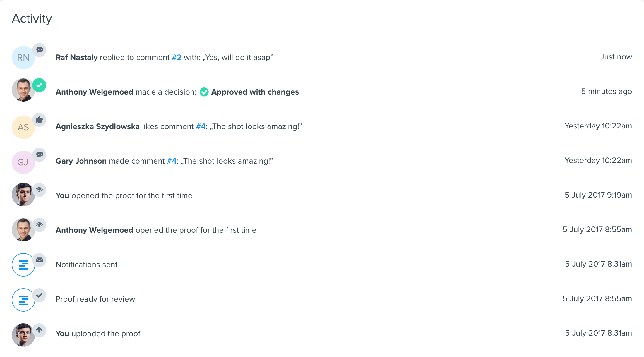Screen dimensions: 644x357
Task: Open comment #4 link in Agnieszka's like entry
Action: coord(201,126)
